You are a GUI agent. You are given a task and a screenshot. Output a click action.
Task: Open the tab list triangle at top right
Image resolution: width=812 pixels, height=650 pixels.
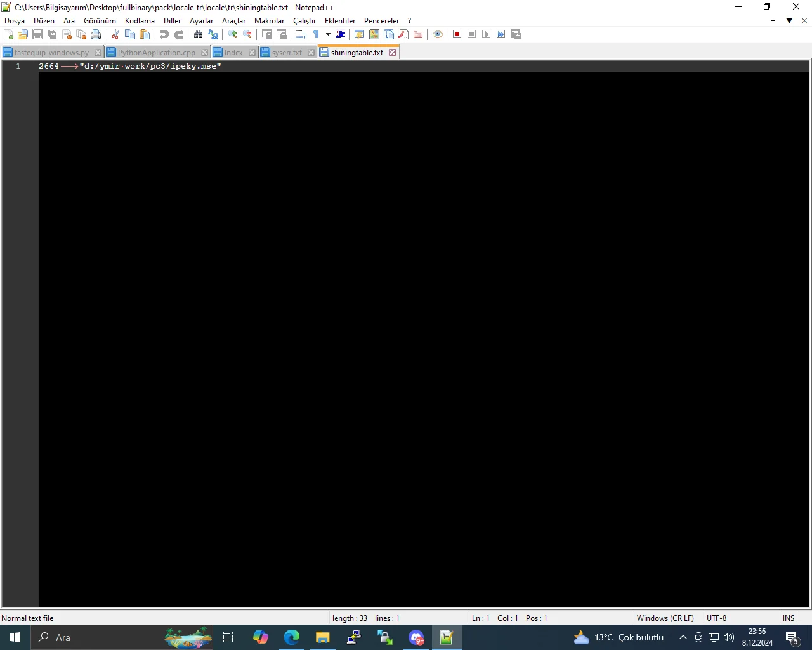coord(789,21)
